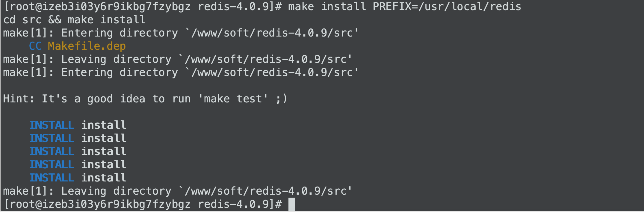This screenshot has width=644, height=212.
Task: Click the fourth blue INSTALL label
Action: [x=52, y=165]
